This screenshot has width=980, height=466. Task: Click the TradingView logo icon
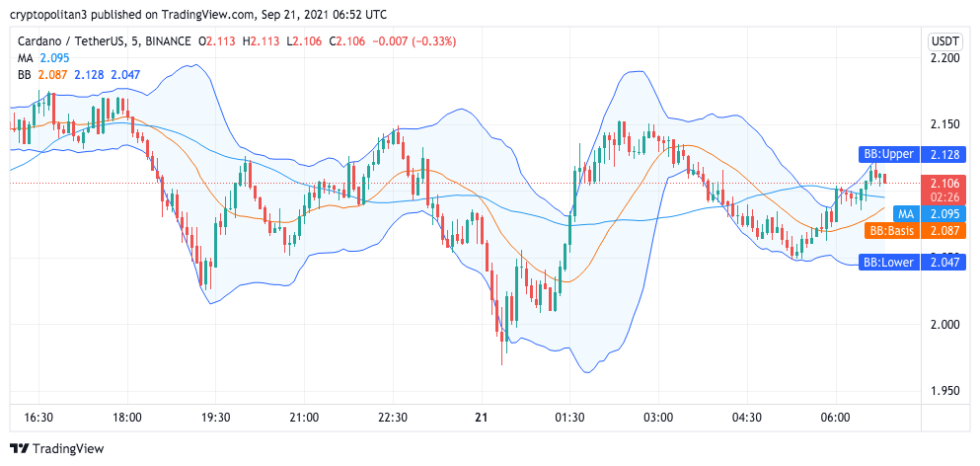point(20,448)
